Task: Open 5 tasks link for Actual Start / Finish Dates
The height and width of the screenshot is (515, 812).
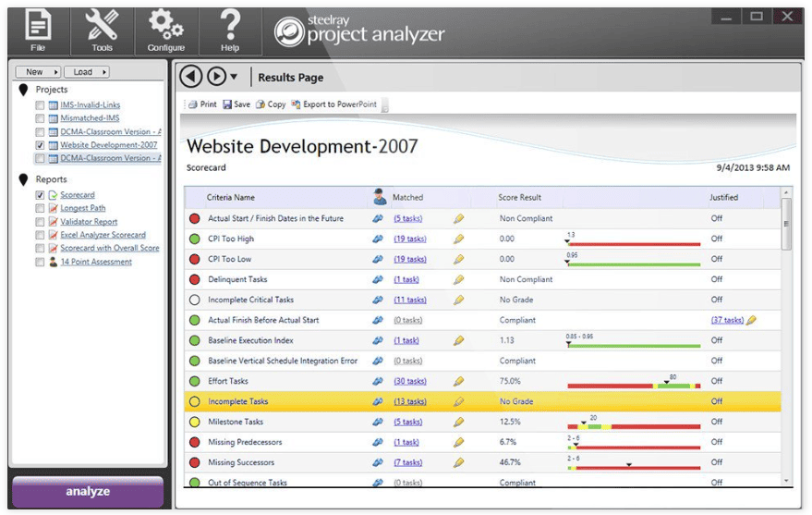Action: point(408,218)
